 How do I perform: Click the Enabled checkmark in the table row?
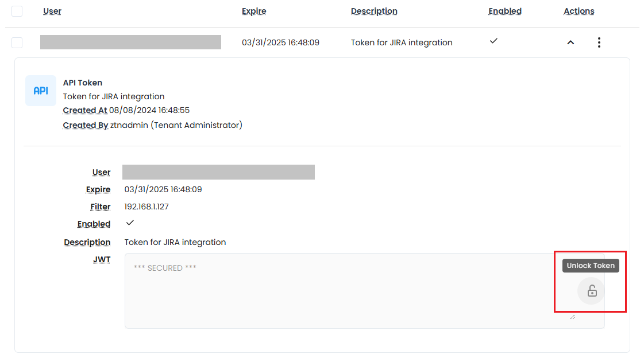pyautogui.click(x=493, y=41)
